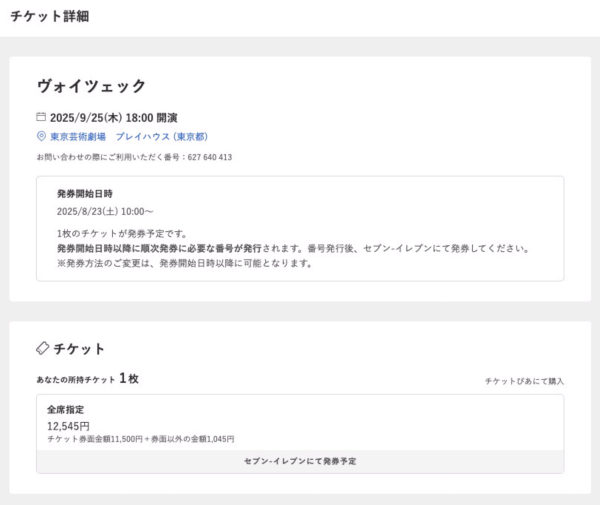Click the チケット section heading text

tap(79, 348)
